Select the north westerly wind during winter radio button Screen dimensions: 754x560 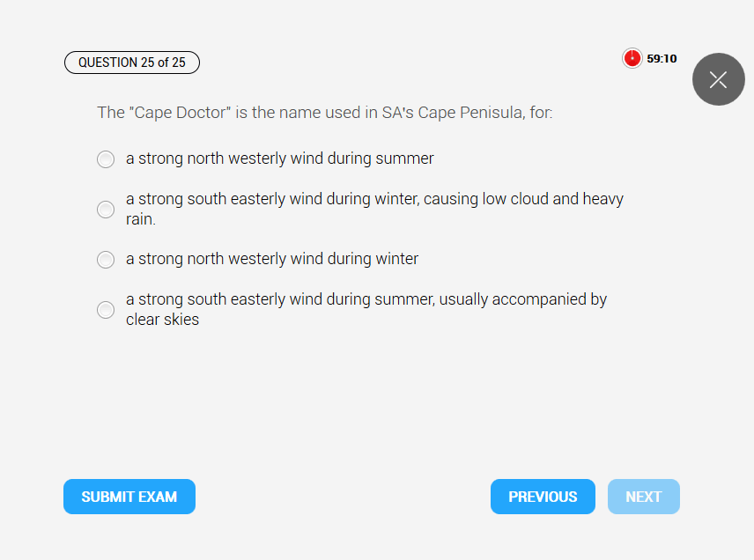tap(106, 260)
